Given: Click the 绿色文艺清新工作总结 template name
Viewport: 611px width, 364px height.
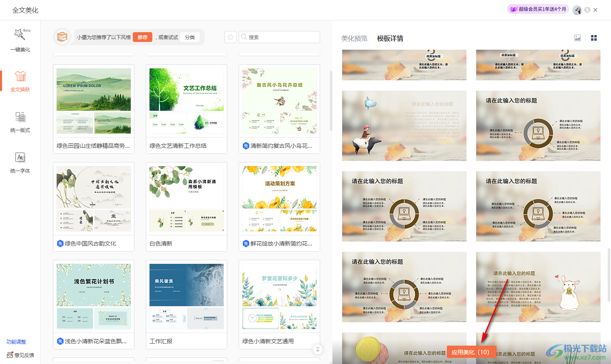Looking at the screenshot, I should point(178,146).
